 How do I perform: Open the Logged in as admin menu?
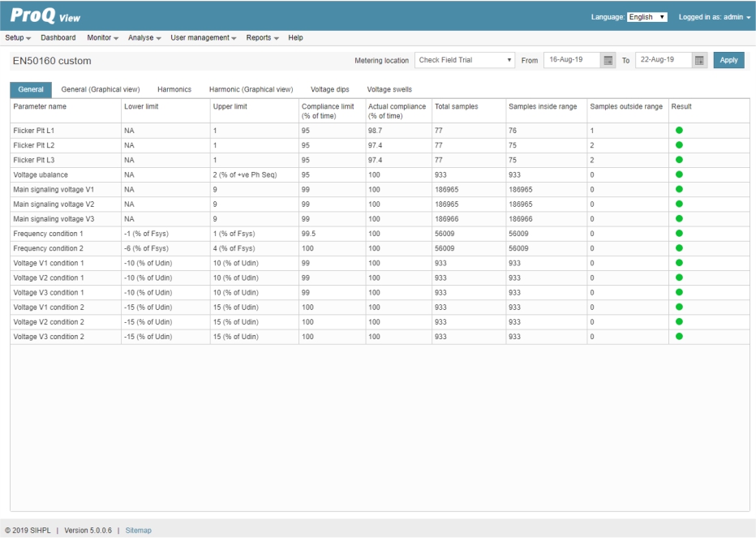pyautogui.click(x=715, y=17)
